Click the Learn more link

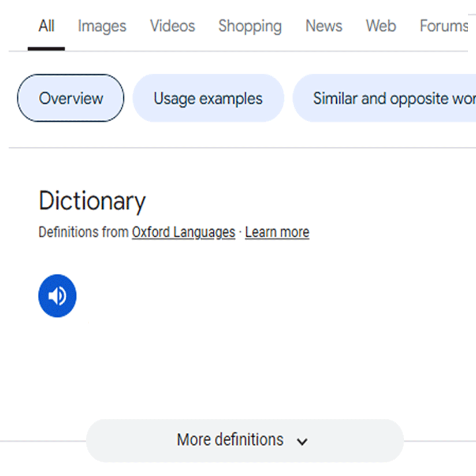point(277,232)
